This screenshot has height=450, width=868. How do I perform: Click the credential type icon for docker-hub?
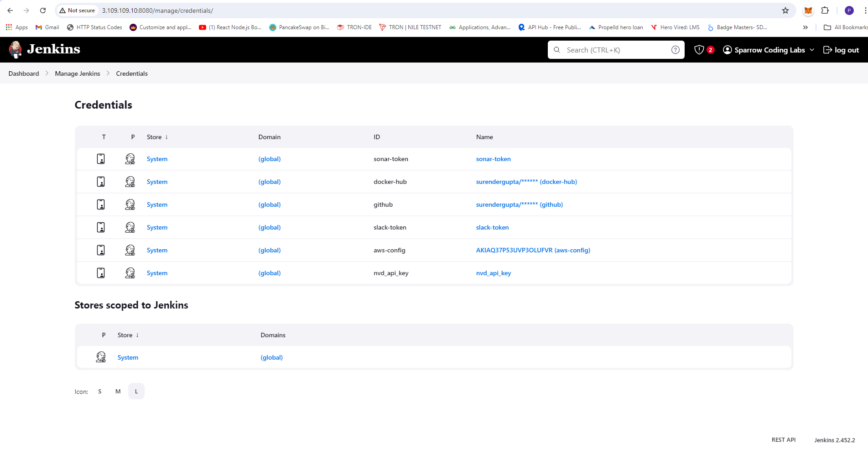click(101, 182)
